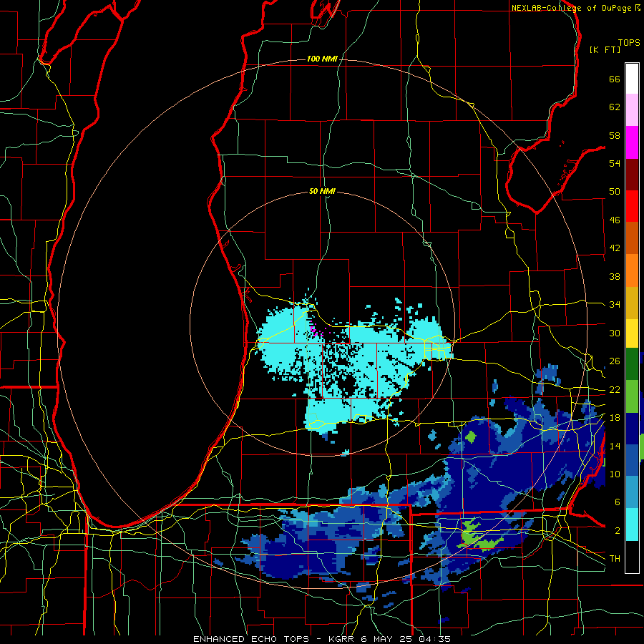Click the 'TH' threshold legend label
Viewport: 644px width, 644px height.
pos(615,559)
